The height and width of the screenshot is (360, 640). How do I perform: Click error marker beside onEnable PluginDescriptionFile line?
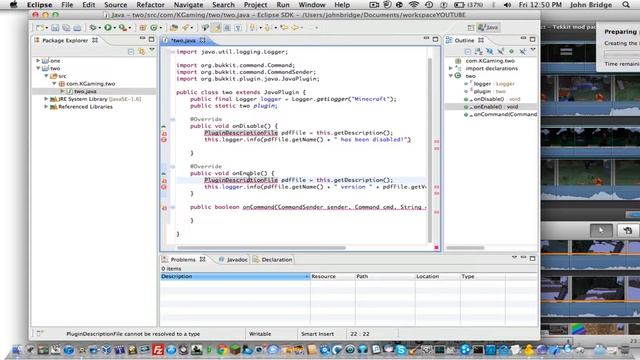[x=164, y=180]
